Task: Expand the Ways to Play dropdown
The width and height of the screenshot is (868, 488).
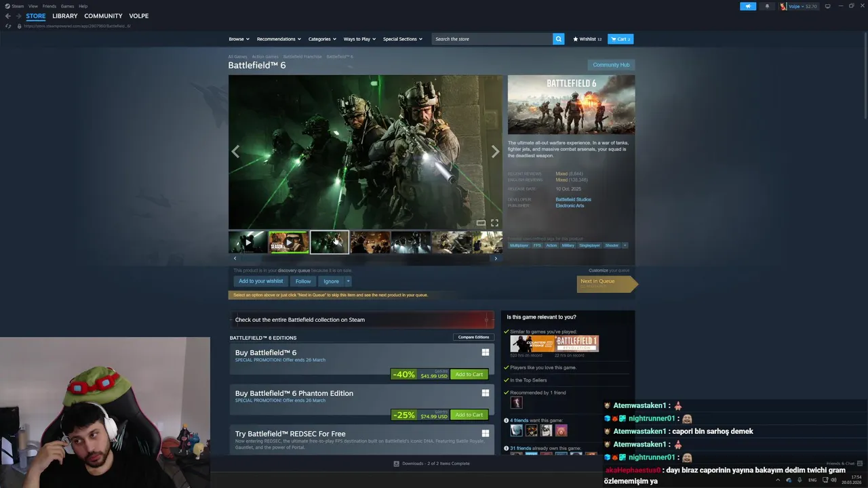Action: pos(359,39)
